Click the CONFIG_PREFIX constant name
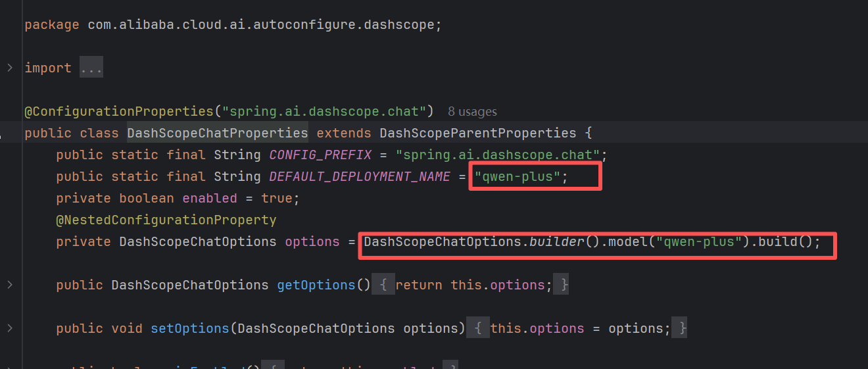868x369 pixels. 320,155
